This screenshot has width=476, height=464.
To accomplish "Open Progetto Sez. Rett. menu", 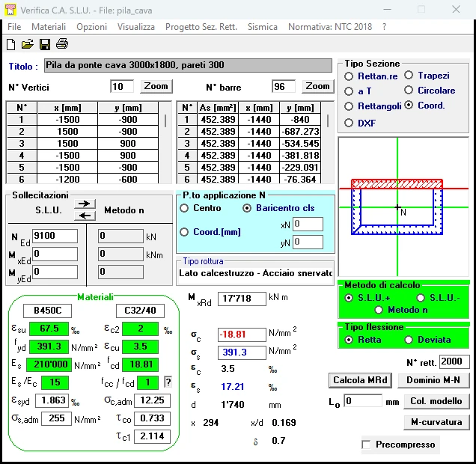I will pos(201,27).
